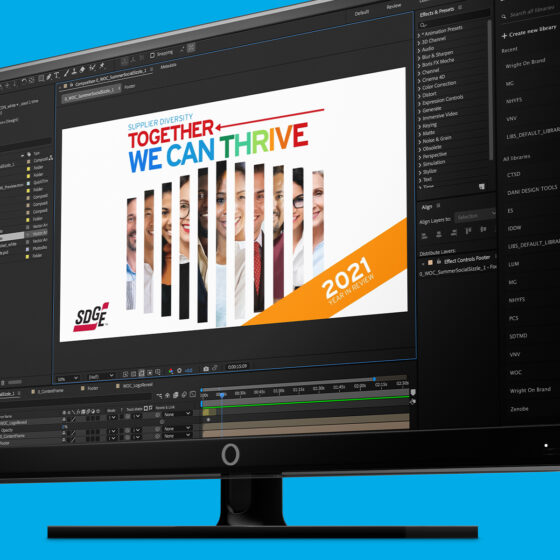Expand the Color Correction effects category

tap(439, 85)
